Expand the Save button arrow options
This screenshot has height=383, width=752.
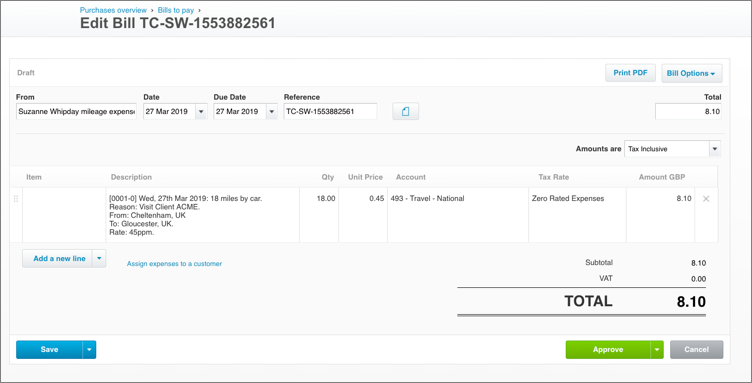[x=89, y=349]
